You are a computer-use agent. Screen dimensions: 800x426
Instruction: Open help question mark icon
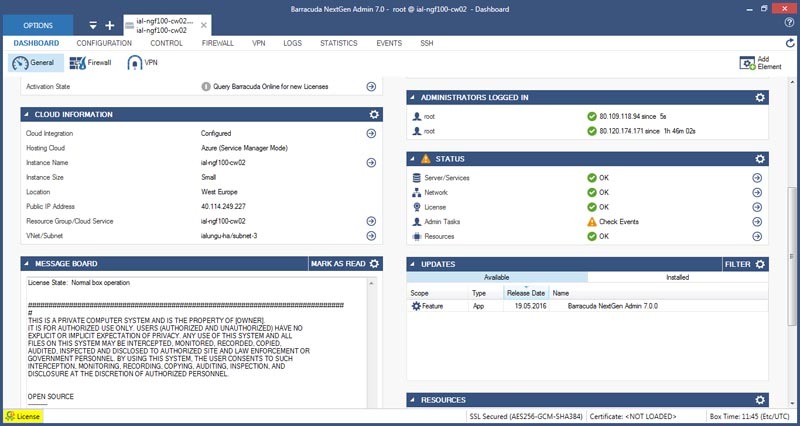(x=789, y=22)
